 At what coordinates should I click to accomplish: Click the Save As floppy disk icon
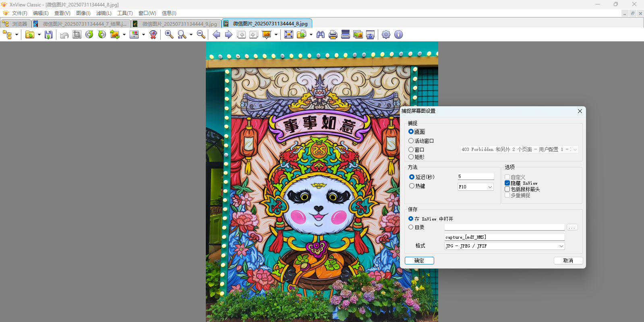(x=49, y=35)
